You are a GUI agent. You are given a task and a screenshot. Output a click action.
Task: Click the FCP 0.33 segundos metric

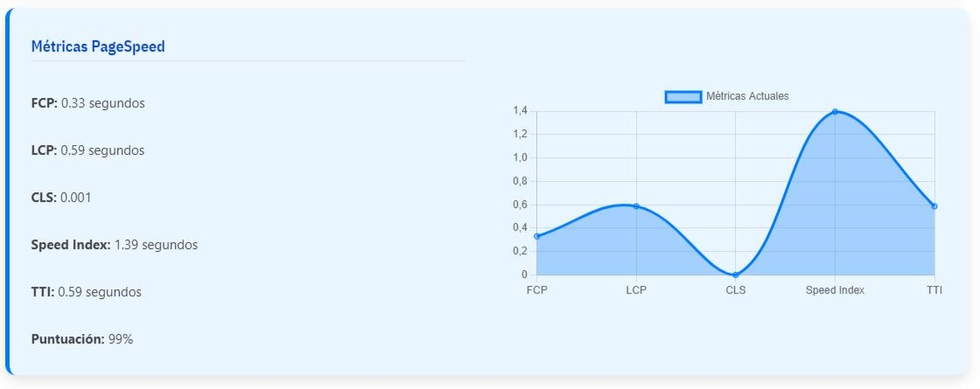88,103
